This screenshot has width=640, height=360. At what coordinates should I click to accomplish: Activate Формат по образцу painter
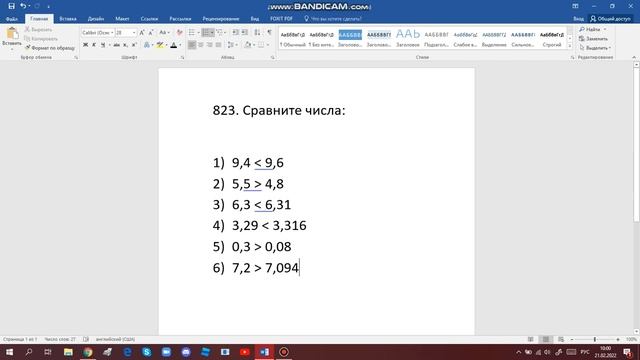pos(50,48)
